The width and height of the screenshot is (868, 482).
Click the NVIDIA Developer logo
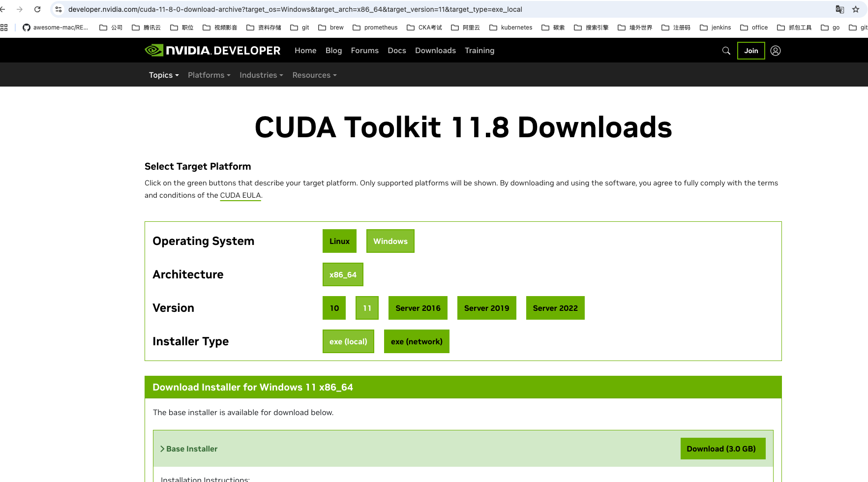212,50
